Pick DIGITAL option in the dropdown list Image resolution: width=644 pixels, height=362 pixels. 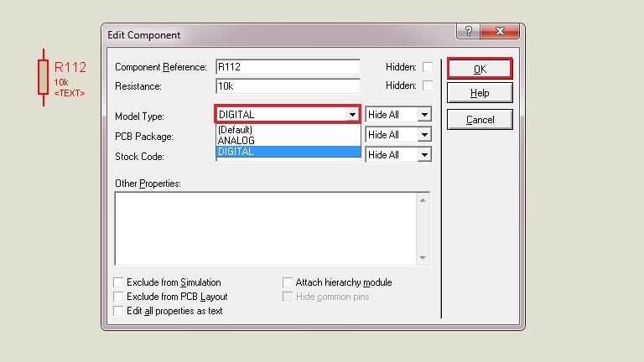coord(236,152)
